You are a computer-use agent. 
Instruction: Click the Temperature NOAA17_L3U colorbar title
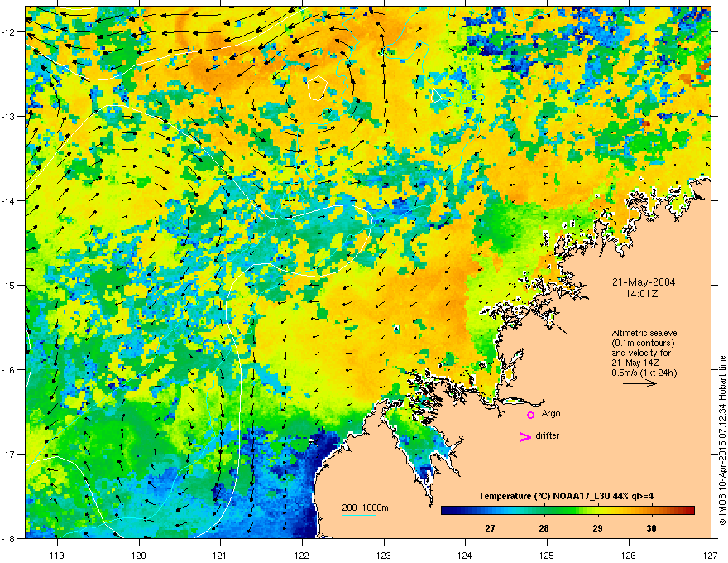click(x=566, y=496)
